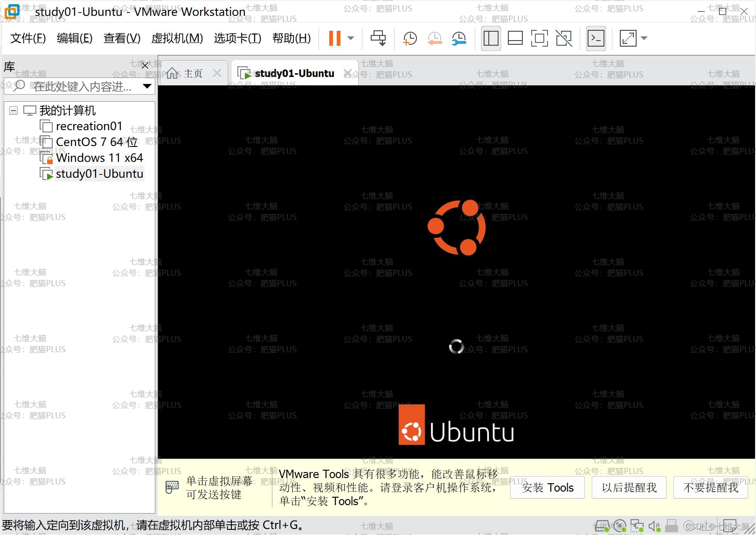Click the stretch guest display icon
756x535 pixels.
(628, 38)
